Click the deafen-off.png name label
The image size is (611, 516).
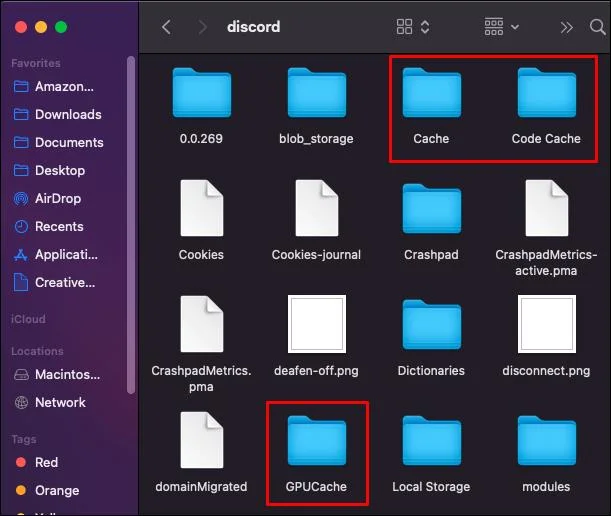tap(316, 371)
